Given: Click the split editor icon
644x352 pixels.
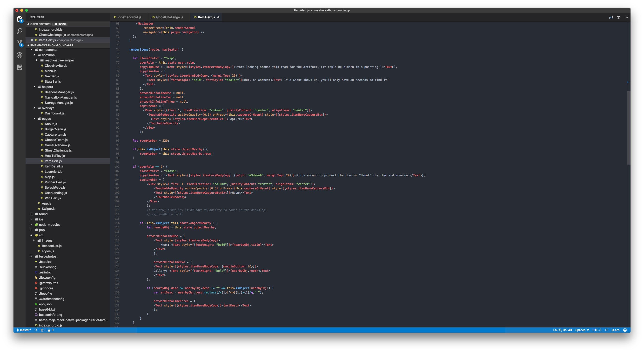Looking at the screenshot, I should [618, 17].
